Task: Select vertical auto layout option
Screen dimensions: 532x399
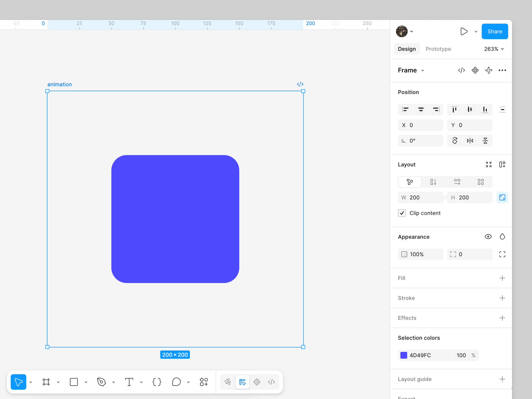Action: point(433,182)
